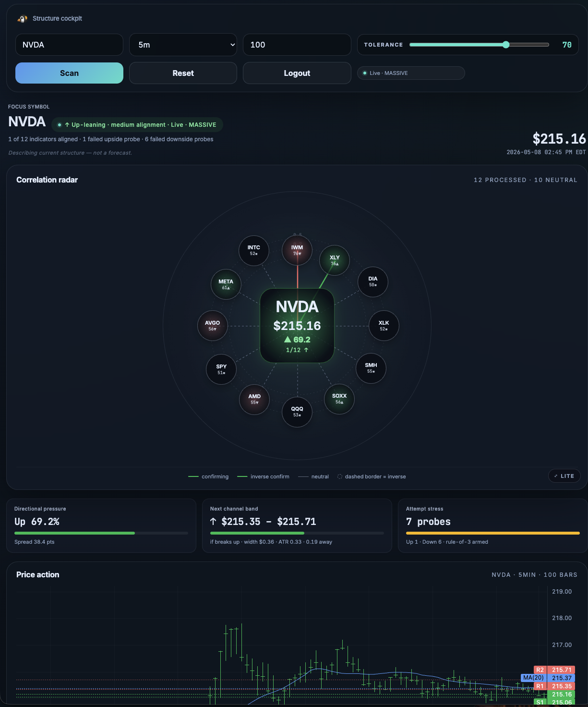The height and width of the screenshot is (707, 588).
Task: Select the AMD node on radar
Action: click(254, 399)
